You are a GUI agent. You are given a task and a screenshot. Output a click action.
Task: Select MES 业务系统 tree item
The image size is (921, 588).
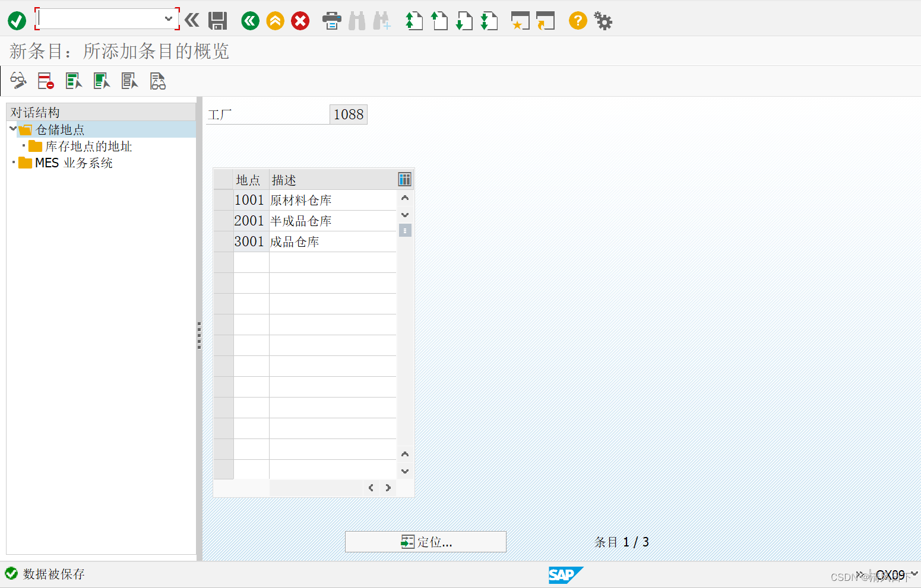click(x=74, y=163)
